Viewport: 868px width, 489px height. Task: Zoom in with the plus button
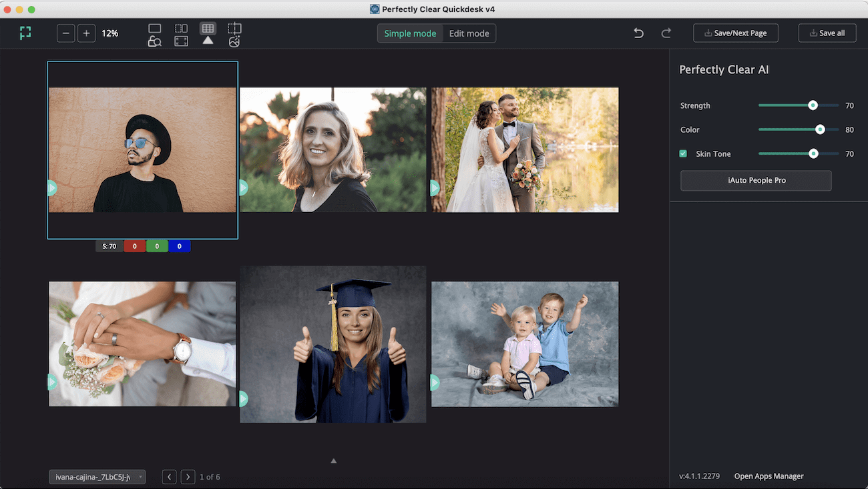[86, 33]
